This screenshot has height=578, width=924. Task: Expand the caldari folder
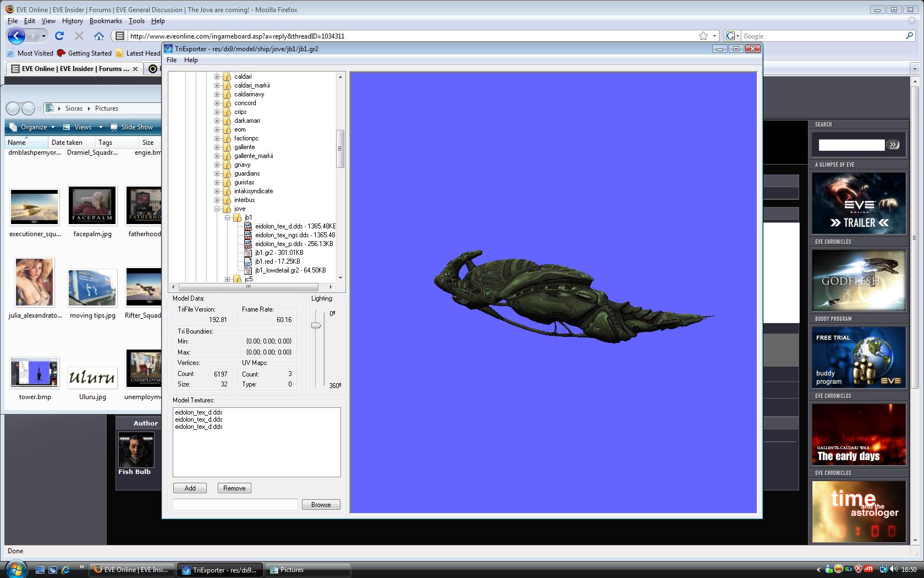[217, 77]
